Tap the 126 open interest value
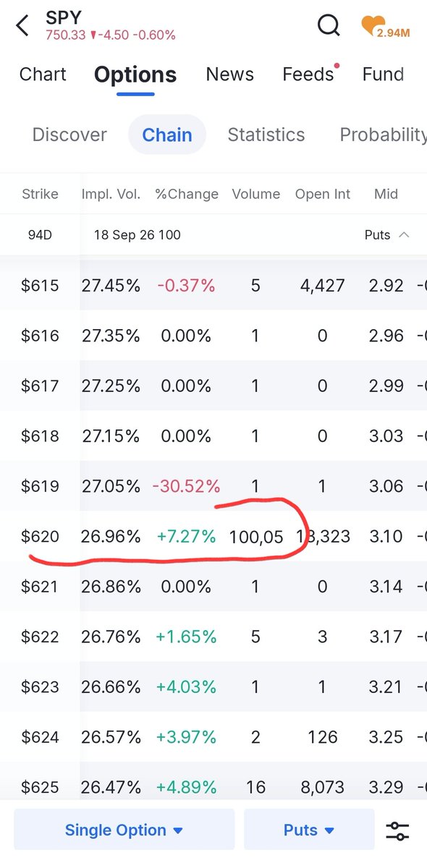 tap(323, 737)
